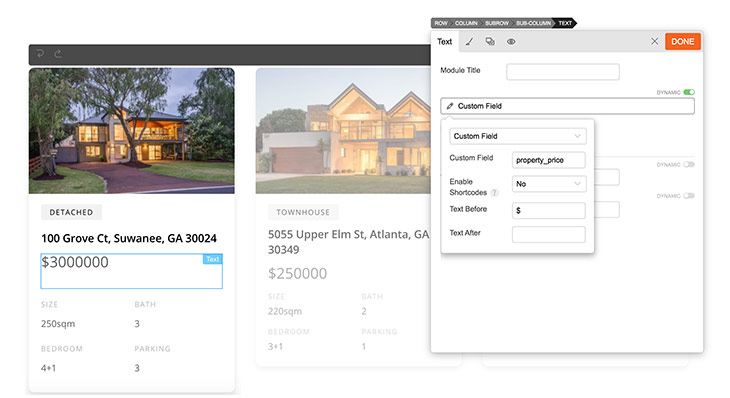Viewport: 730px width, 398px height.
Task: Select COLUMN in the breadcrumb bar
Action: click(466, 23)
